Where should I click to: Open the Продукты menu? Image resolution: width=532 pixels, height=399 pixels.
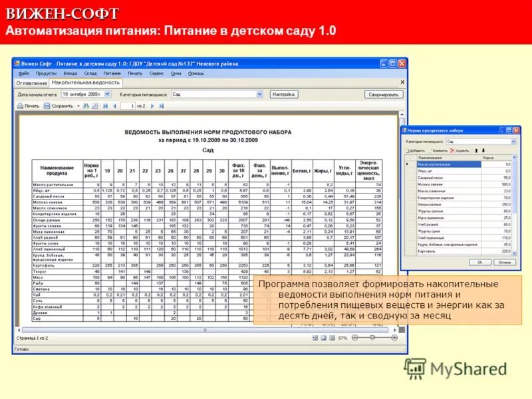pos(46,73)
